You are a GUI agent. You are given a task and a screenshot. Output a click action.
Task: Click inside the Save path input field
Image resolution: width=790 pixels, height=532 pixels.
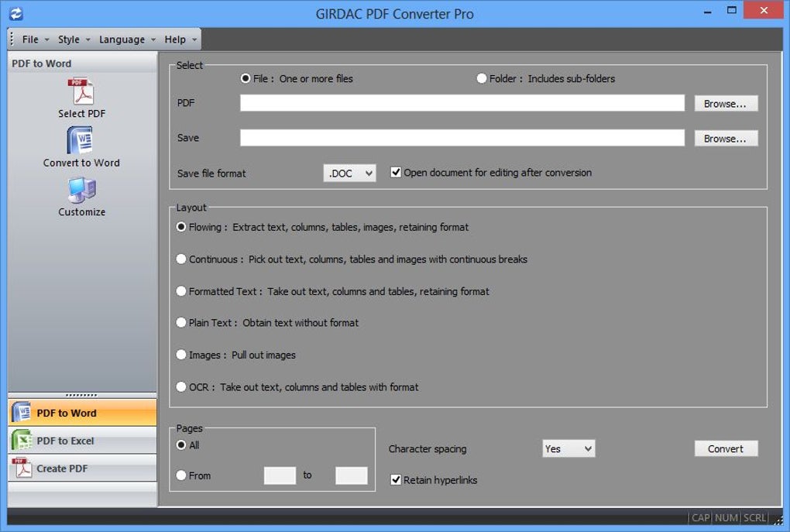click(x=462, y=138)
